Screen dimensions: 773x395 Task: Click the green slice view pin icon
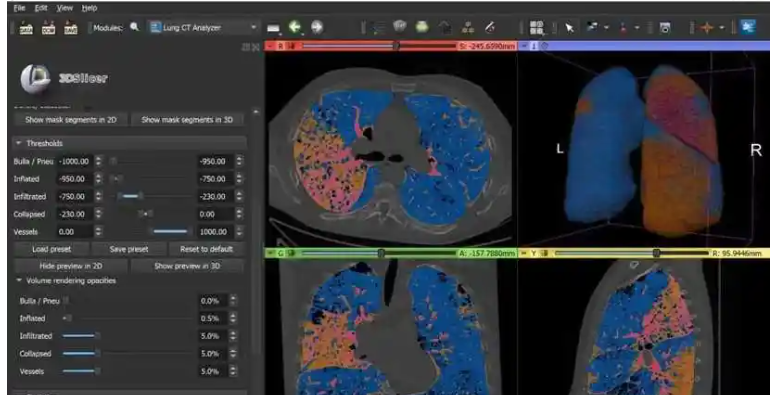point(270,253)
